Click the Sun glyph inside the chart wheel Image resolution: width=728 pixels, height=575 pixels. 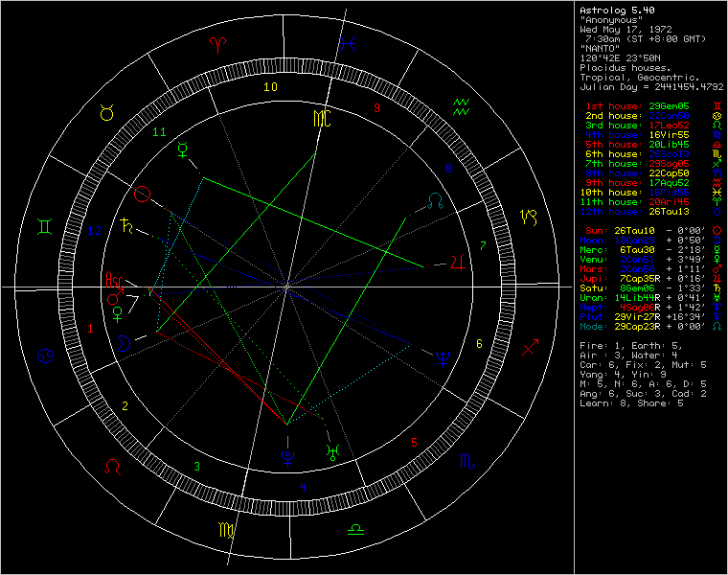[143, 195]
